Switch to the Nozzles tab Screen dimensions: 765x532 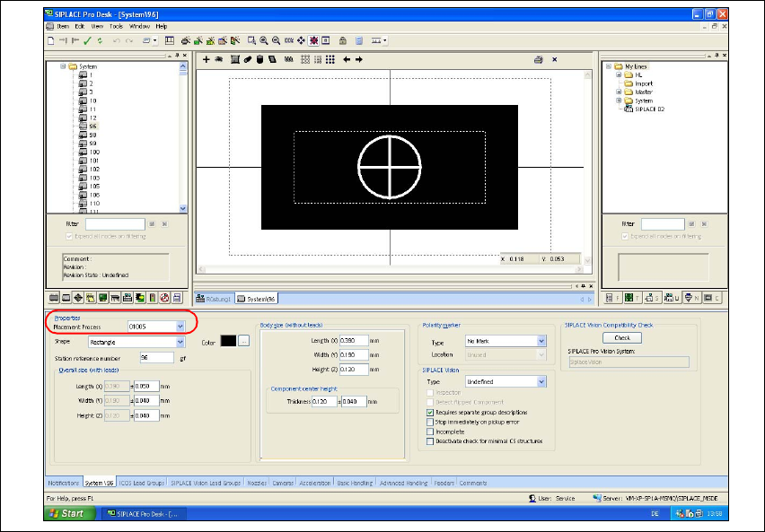tap(257, 483)
